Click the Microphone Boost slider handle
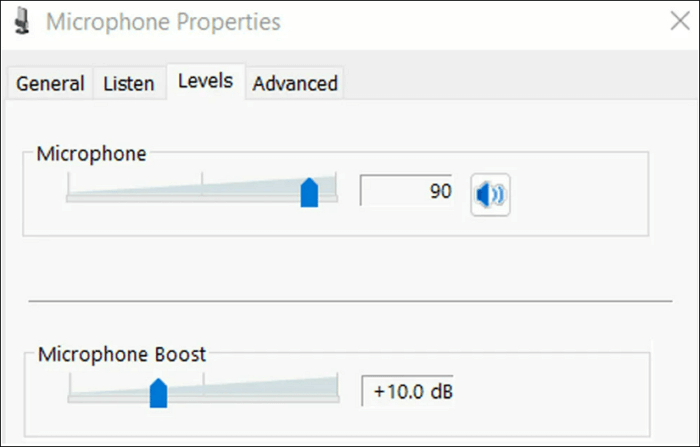Viewport: 700px width, 447px height. tap(158, 392)
